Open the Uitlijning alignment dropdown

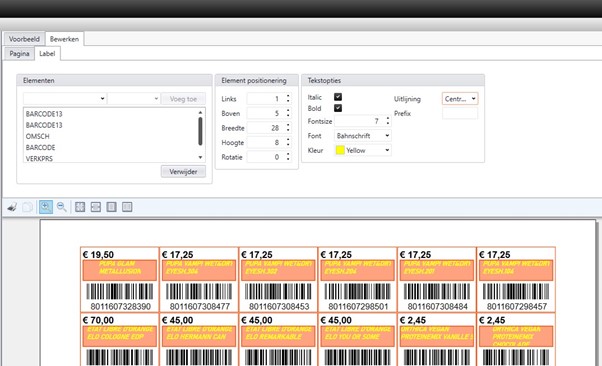460,99
